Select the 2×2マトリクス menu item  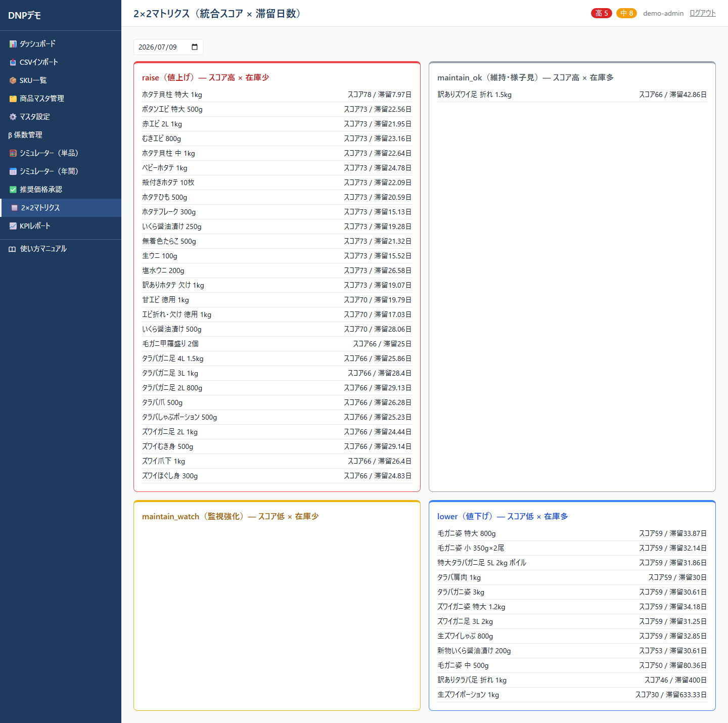pyautogui.click(x=61, y=208)
